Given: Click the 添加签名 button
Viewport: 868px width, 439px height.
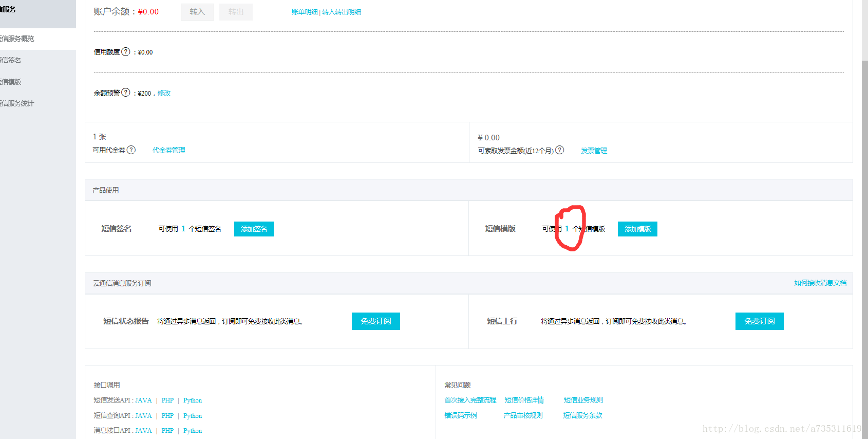Looking at the screenshot, I should point(254,229).
